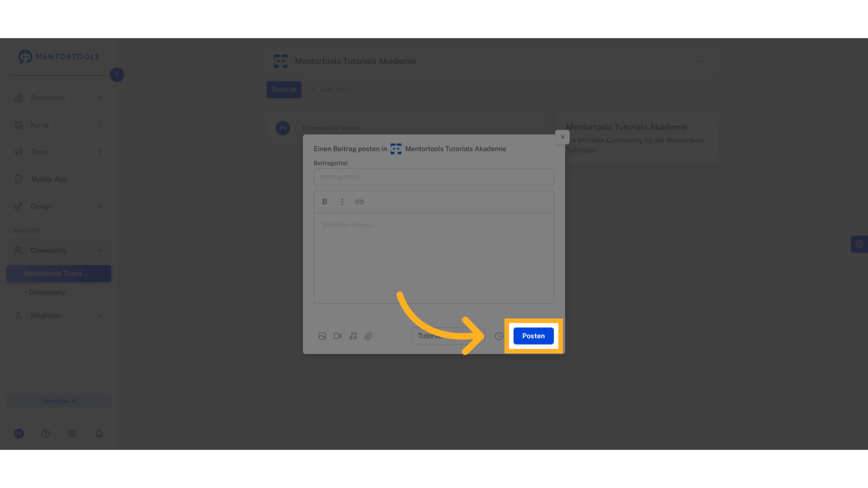Click the Posten button
Screen dimensions: 868x488
click(x=533, y=336)
